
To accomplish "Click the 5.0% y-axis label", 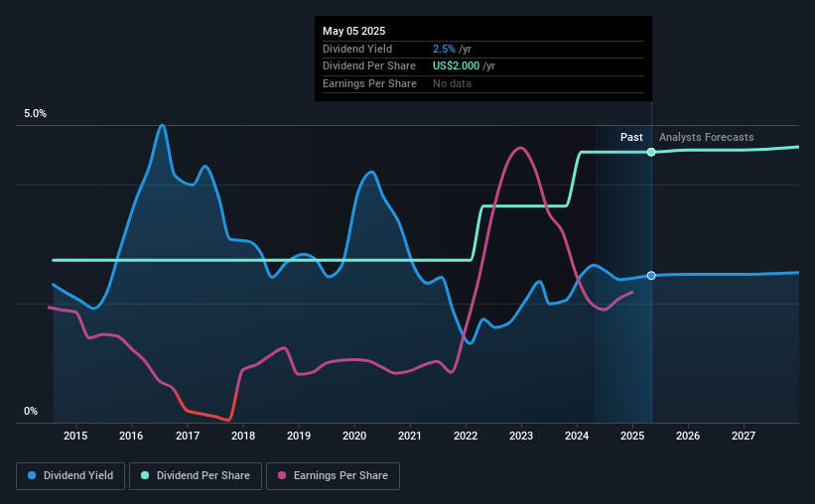I will click(x=35, y=114).
